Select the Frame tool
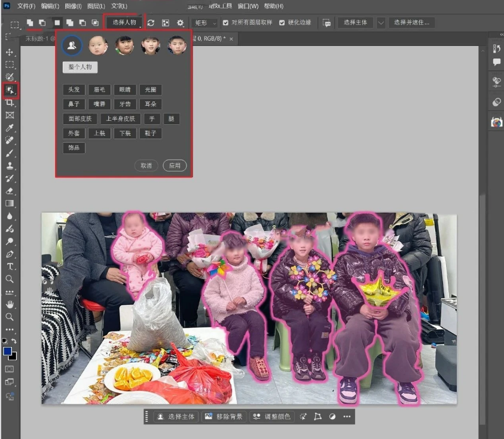This screenshot has width=504, height=439. click(x=10, y=115)
